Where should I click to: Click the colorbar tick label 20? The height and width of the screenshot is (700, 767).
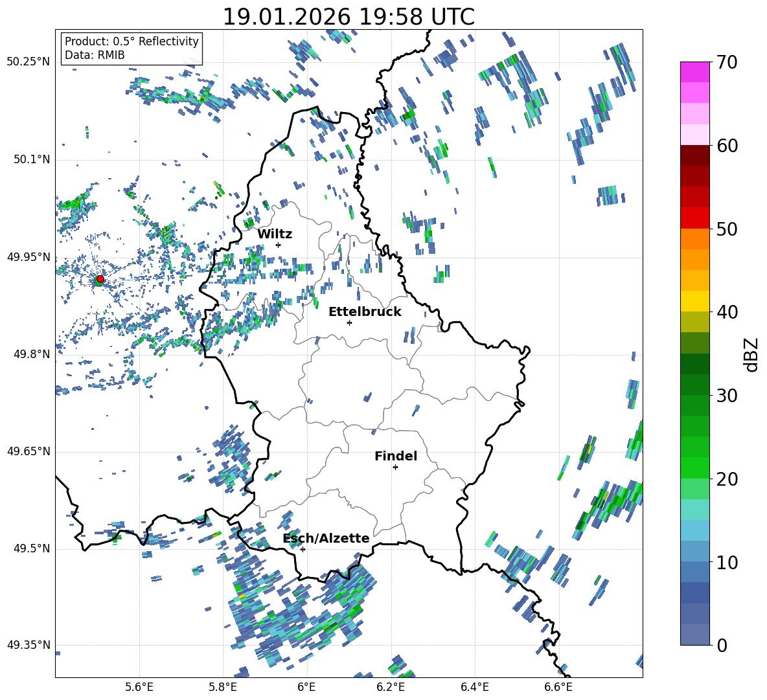pyautogui.click(x=726, y=479)
